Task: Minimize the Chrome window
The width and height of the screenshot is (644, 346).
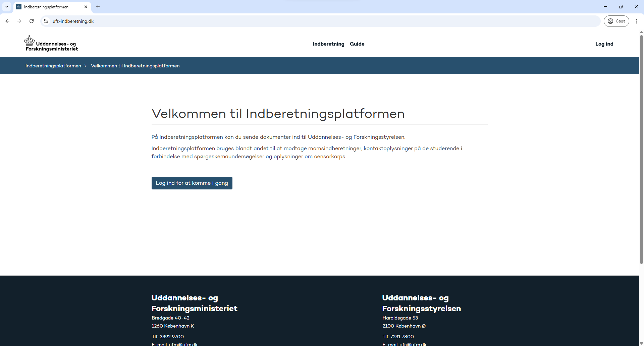Action: 605,7
